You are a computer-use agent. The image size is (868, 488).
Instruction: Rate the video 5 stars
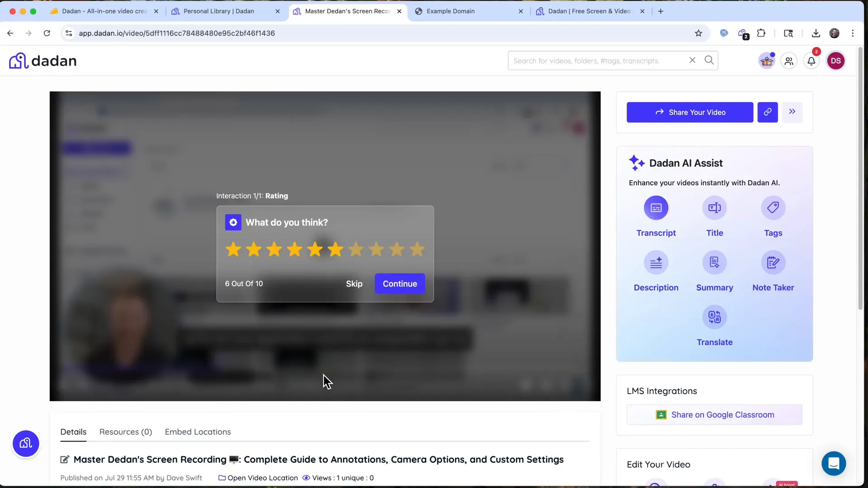(x=315, y=249)
